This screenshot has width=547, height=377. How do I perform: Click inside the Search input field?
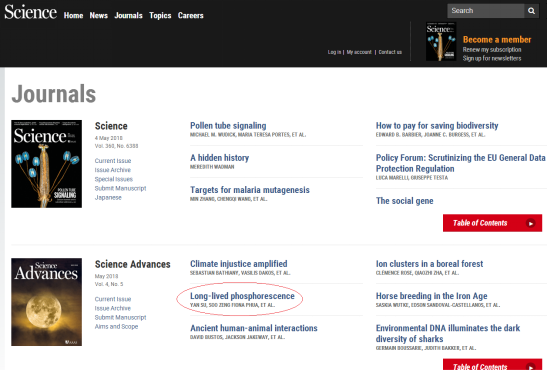tap(486, 11)
